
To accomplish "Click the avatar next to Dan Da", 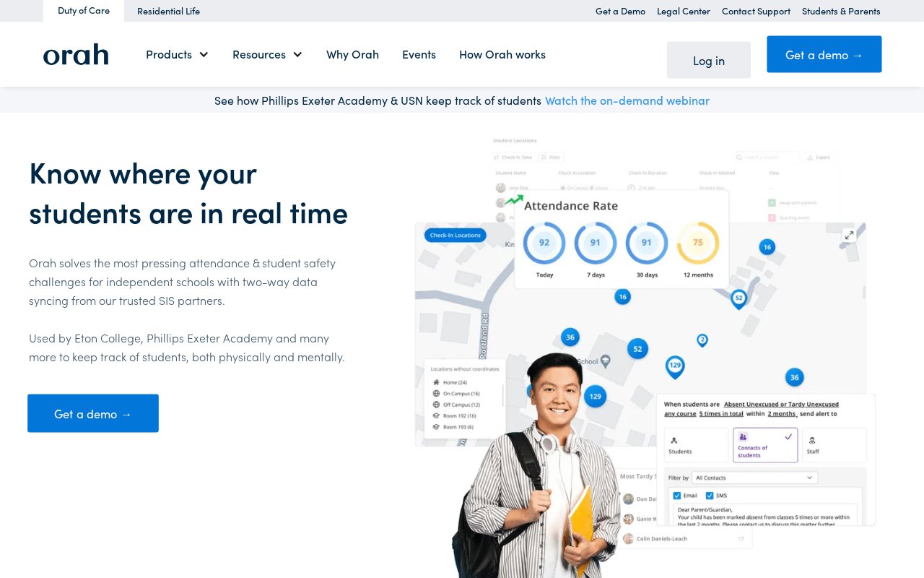I will click(628, 499).
